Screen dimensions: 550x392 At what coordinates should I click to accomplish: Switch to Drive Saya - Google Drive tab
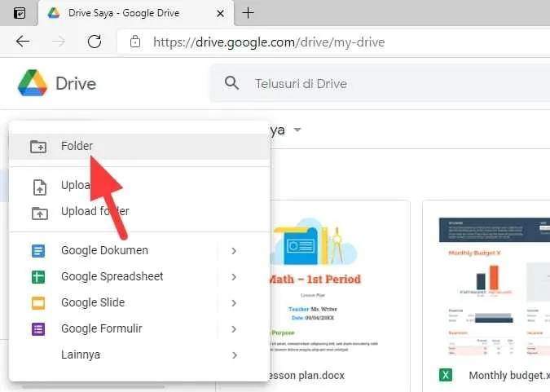(x=136, y=13)
